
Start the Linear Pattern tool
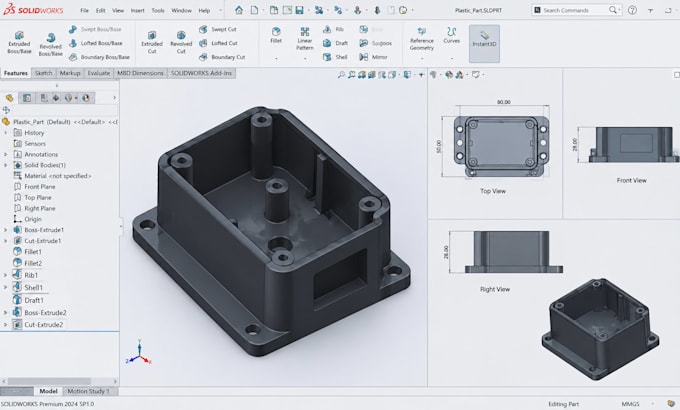305,38
